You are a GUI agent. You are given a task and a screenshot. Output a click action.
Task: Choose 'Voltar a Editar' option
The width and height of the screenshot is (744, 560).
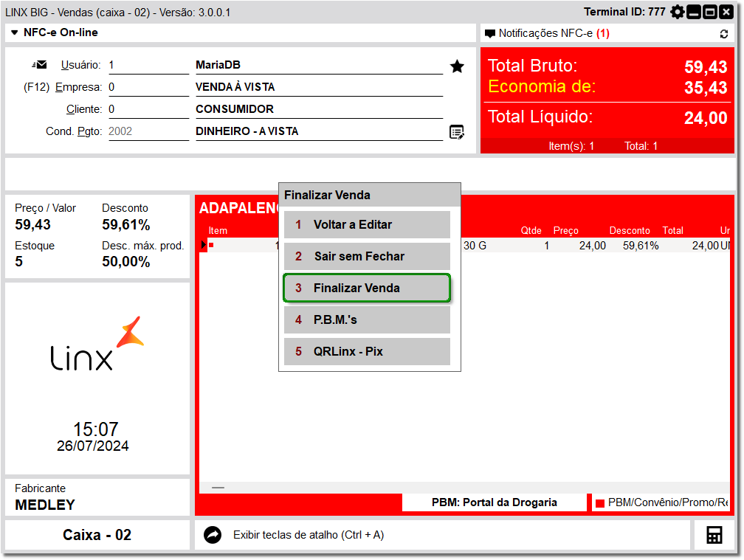click(367, 224)
